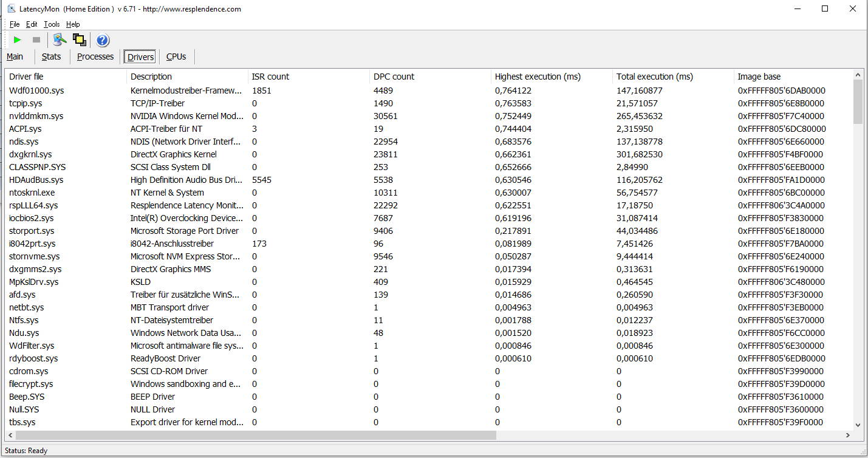Sort by the ISR count column header
868x458 pixels.
309,77
